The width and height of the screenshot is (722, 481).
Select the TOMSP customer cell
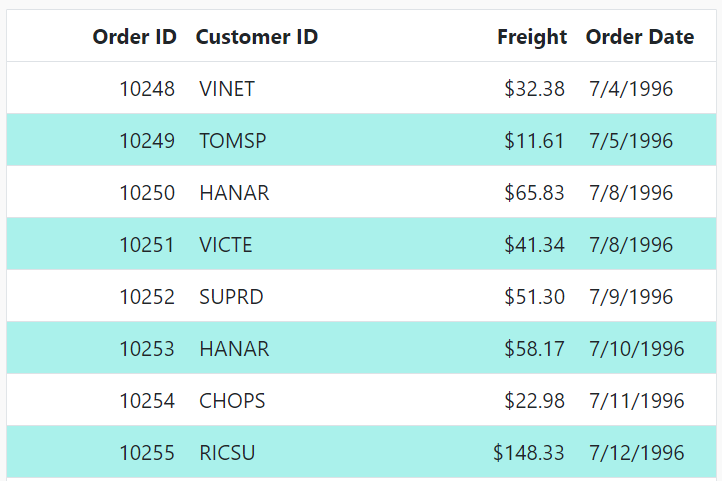pos(233,141)
